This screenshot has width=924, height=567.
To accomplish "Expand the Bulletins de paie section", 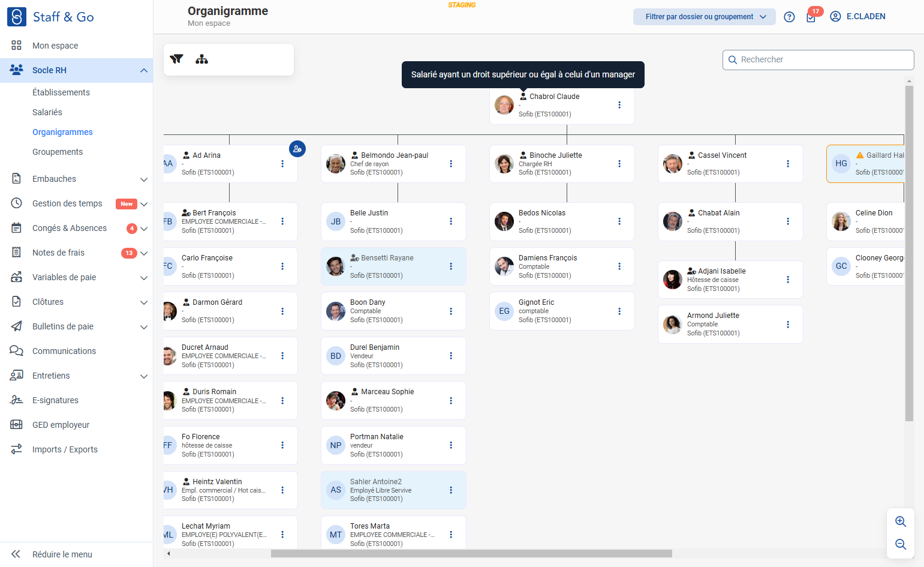I will pyautogui.click(x=144, y=327).
